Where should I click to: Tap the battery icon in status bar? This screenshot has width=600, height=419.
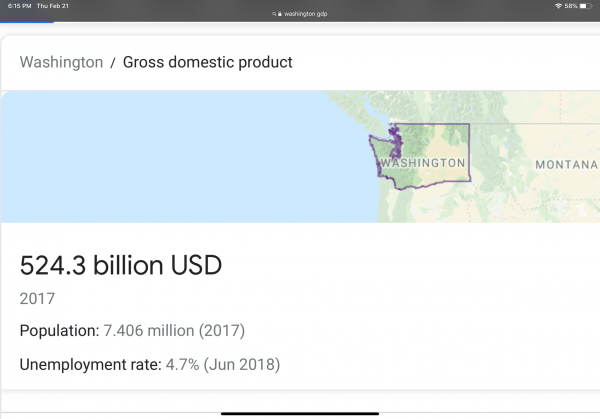tap(585, 6)
